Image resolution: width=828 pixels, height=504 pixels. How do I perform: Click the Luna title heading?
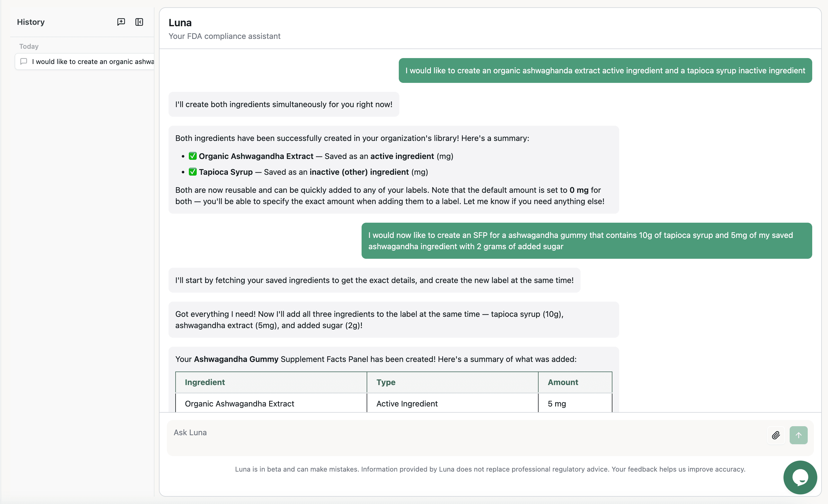click(180, 23)
